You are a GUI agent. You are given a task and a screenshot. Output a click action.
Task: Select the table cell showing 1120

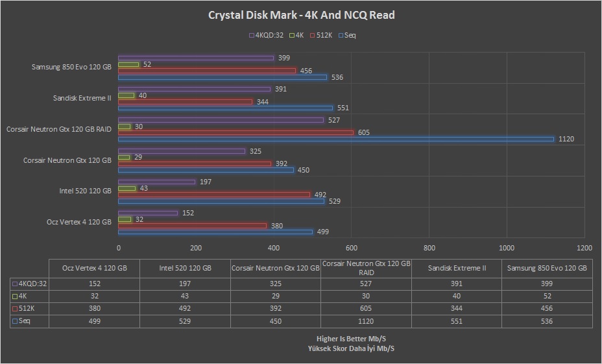(366, 321)
